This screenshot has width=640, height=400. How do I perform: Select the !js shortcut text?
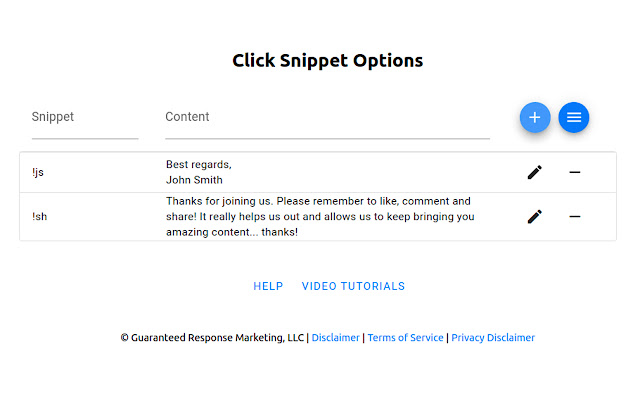click(38, 172)
